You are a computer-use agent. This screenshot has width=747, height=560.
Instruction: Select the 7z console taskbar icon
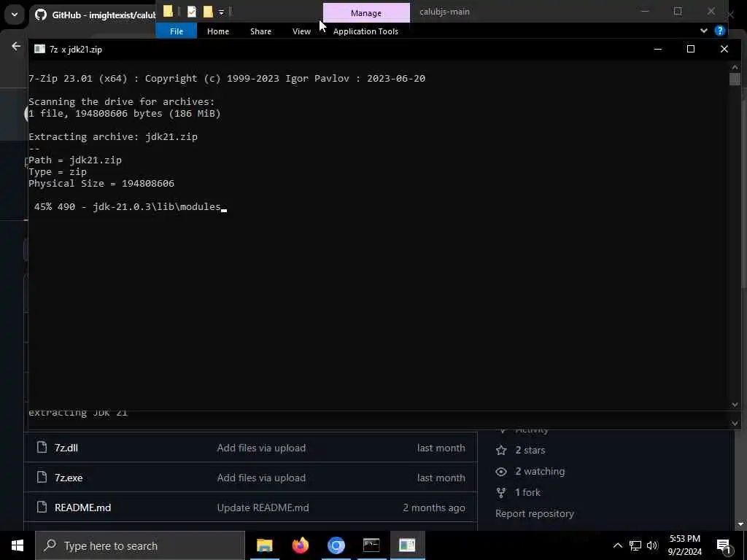[407, 545]
